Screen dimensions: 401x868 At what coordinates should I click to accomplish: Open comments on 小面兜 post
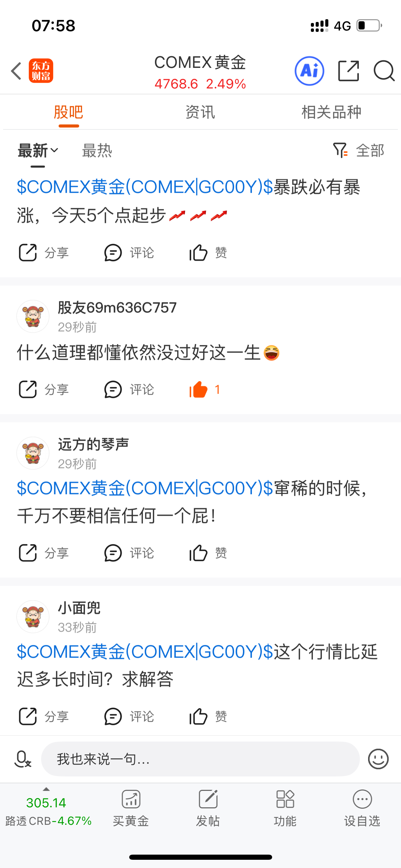[x=129, y=716]
